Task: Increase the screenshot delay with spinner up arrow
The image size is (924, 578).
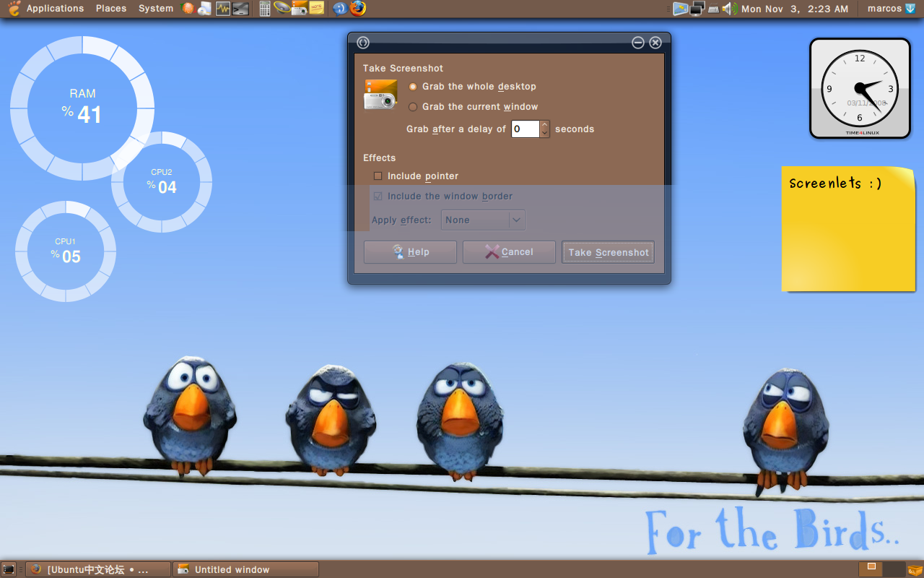Action: [545, 125]
